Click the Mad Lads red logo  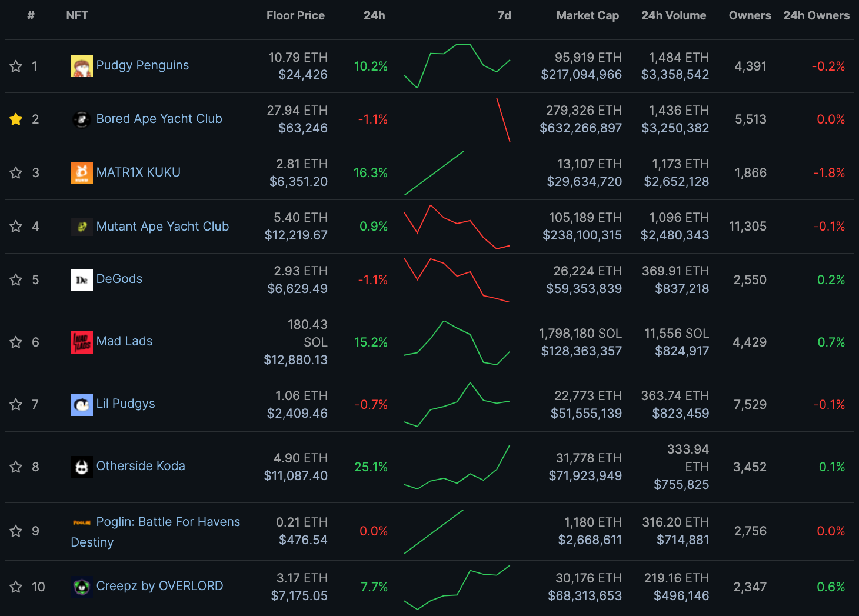tap(82, 342)
